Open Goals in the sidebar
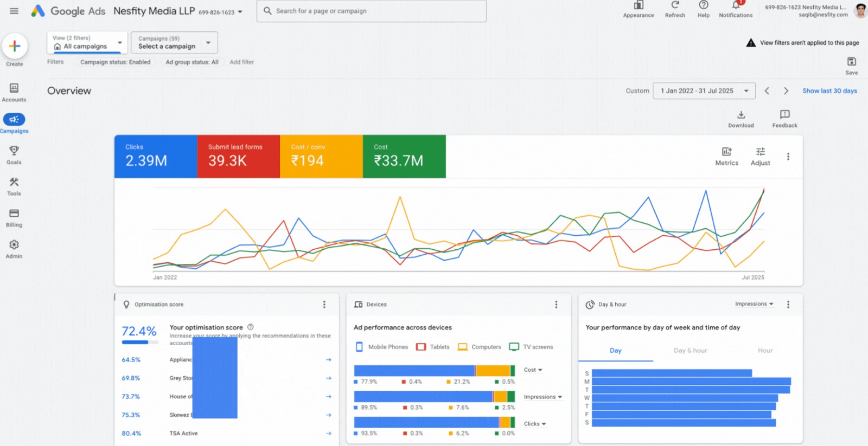Screen dimensions: 868x446 tap(14, 154)
